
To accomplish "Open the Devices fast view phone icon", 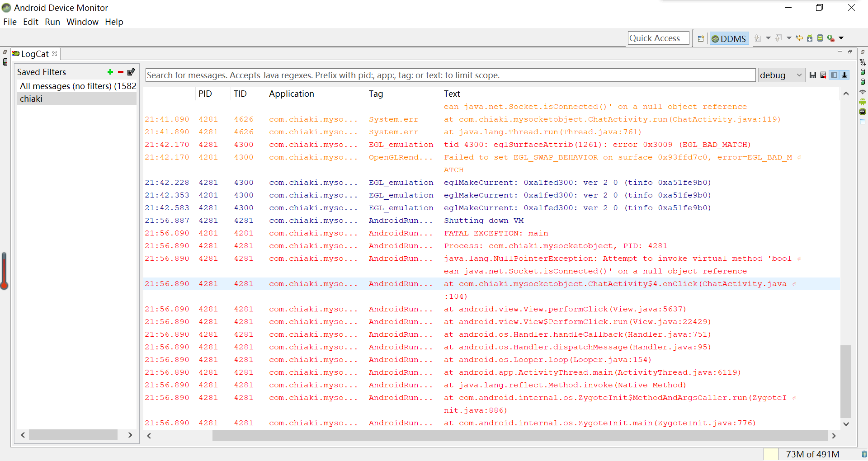I will pyautogui.click(x=5, y=62).
